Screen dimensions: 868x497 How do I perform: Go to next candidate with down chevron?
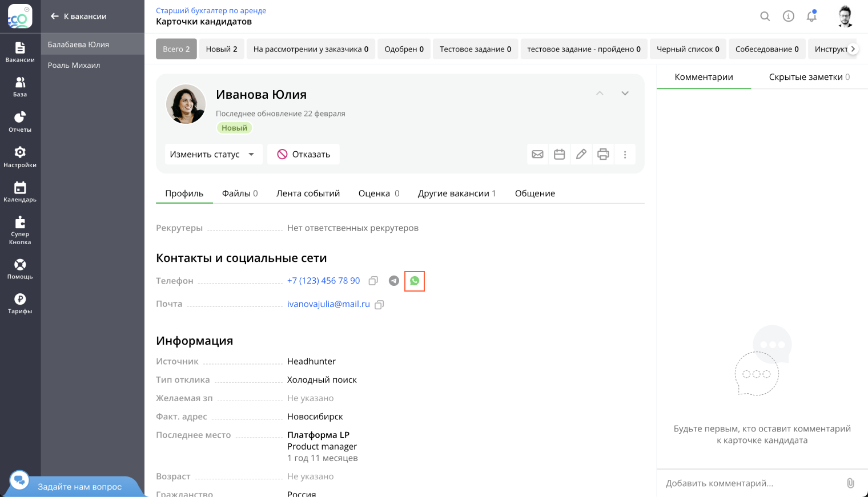(625, 94)
